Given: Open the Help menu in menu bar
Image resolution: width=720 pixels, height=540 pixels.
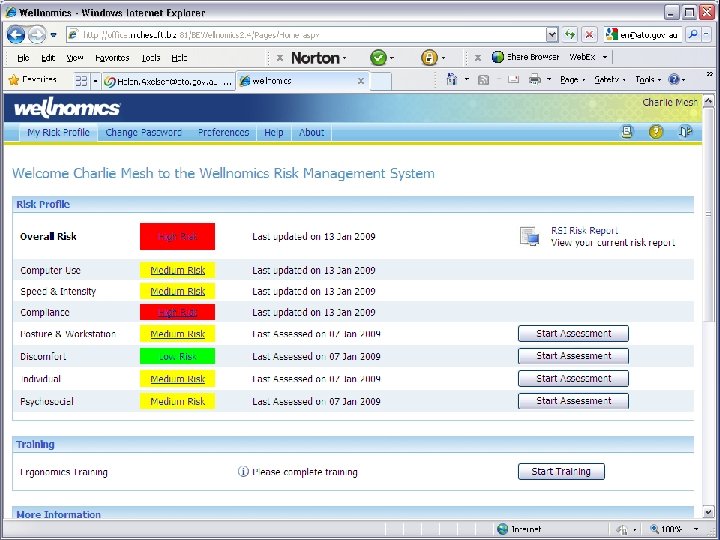Looking at the screenshot, I should pyautogui.click(x=179, y=58).
